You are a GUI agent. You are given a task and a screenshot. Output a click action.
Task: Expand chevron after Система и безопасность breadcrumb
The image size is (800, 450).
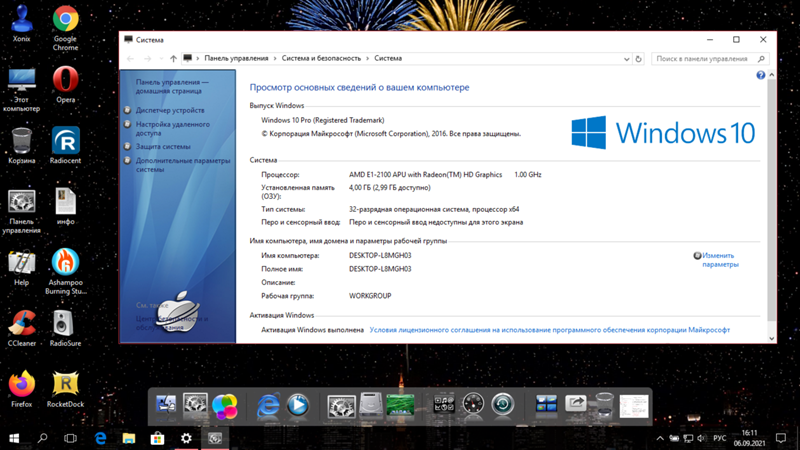pyautogui.click(x=367, y=59)
